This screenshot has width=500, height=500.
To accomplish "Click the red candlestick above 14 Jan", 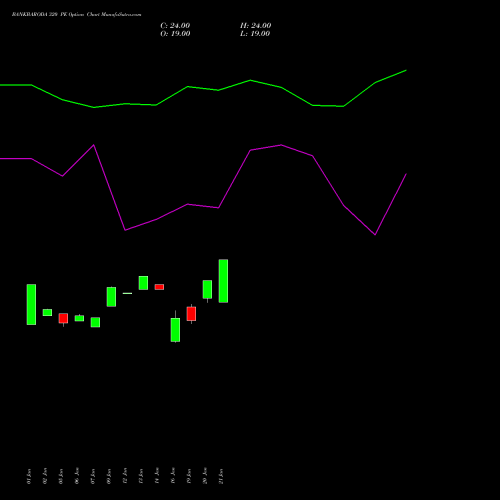I will (159, 287).
